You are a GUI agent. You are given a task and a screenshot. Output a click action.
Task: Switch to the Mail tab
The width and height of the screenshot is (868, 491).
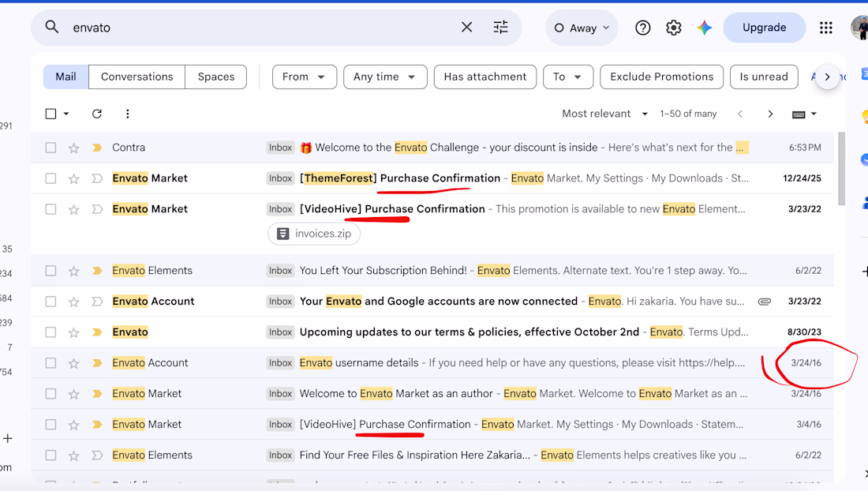65,77
